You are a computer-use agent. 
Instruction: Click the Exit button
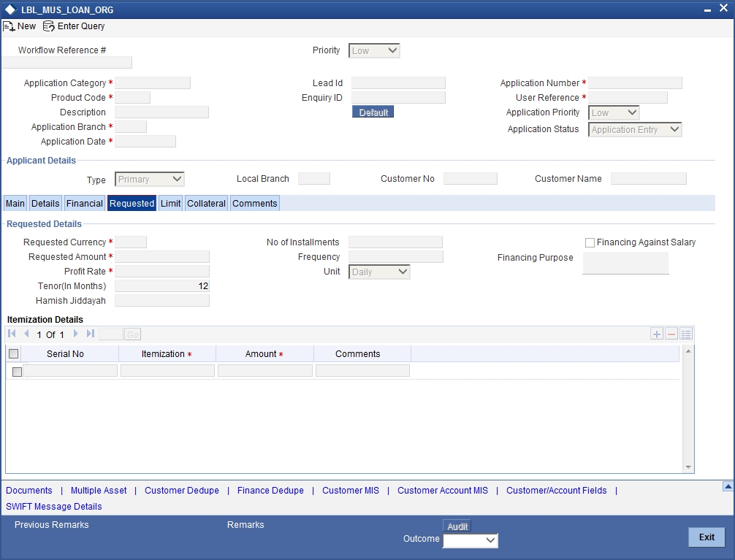tap(707, 537)
